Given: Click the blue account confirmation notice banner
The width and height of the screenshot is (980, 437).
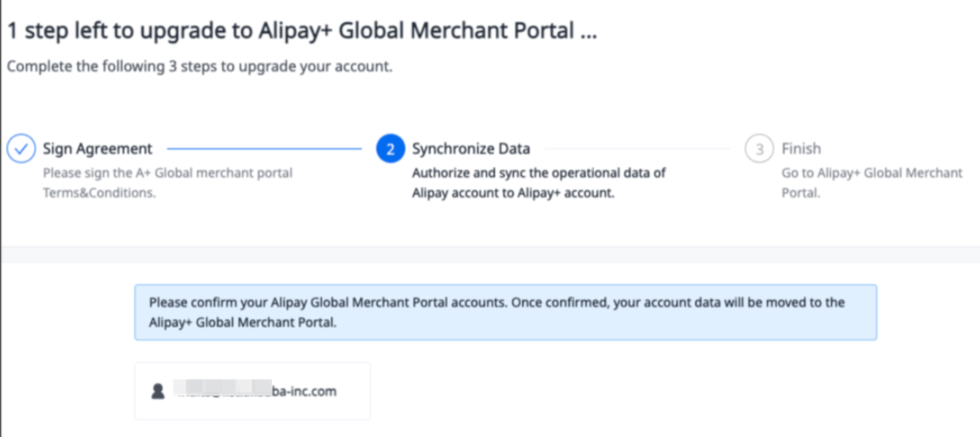Looking at the screenshot, I should (505, 313).
